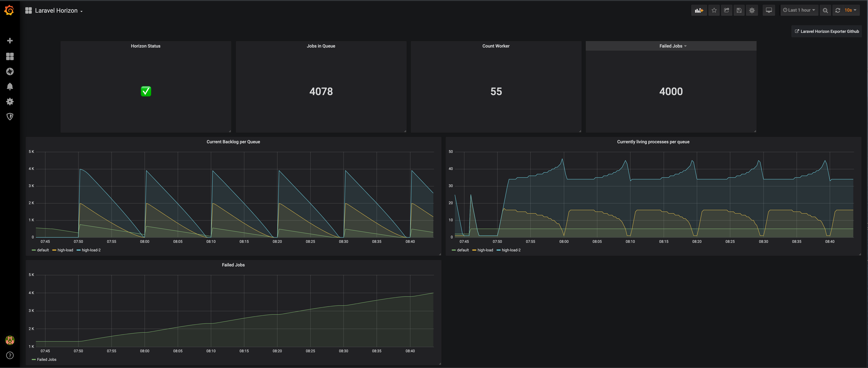
Task: Toggle high-load-2 series in Backlog legend
Action: point(91,250)
